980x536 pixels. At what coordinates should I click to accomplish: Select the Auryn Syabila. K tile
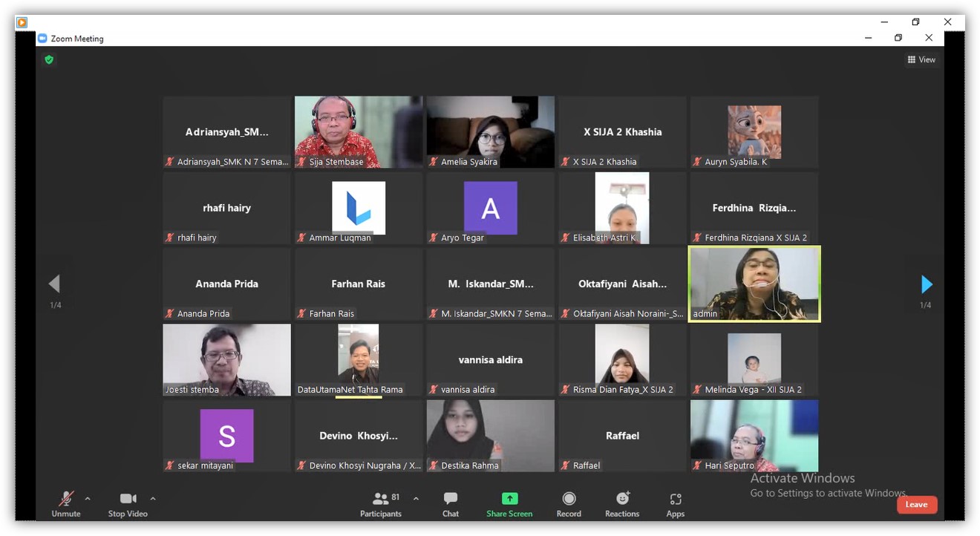coord(754,132)
